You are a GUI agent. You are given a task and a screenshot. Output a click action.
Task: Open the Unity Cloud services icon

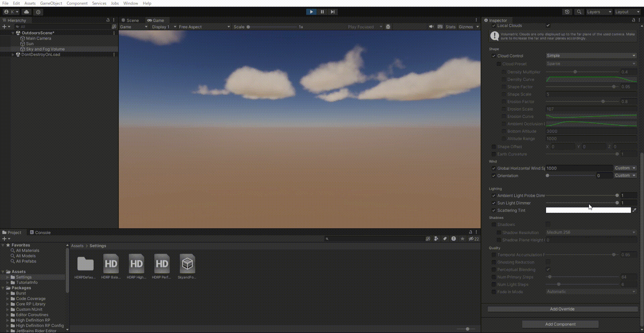[x=26, y=12]
